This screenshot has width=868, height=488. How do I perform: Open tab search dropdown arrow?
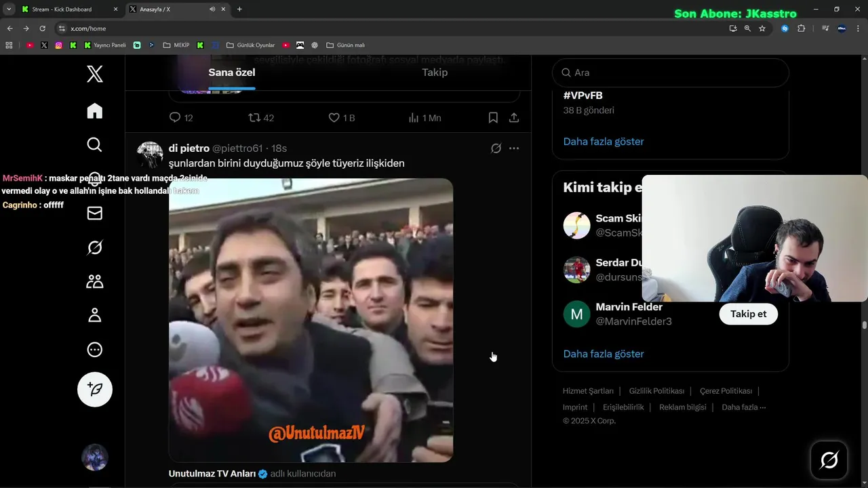(x=9, y=9)
